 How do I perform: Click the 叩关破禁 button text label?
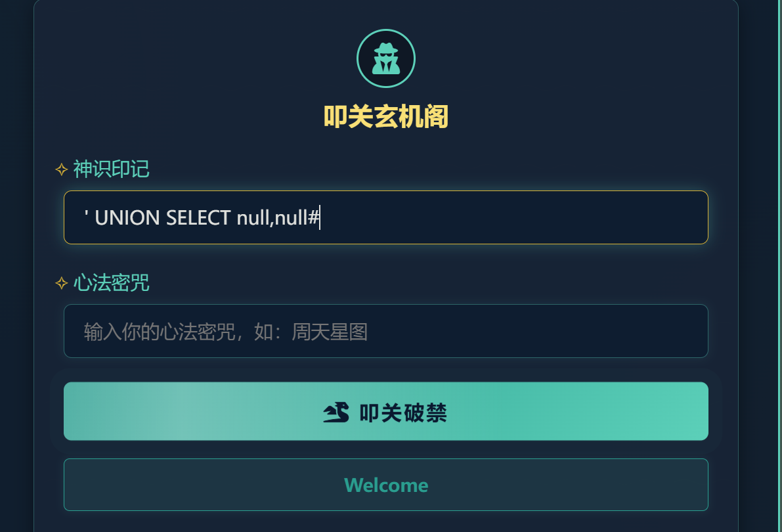tap(403, 412)
